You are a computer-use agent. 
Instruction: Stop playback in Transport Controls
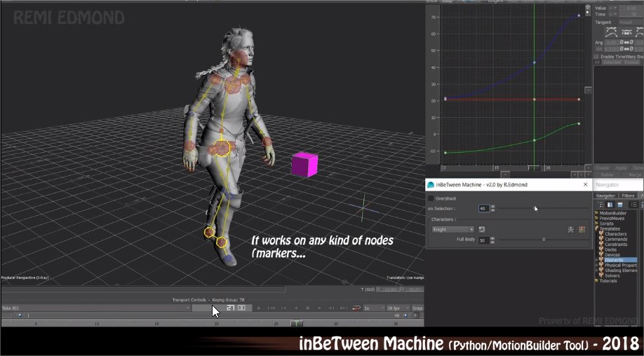coord(308,308)
